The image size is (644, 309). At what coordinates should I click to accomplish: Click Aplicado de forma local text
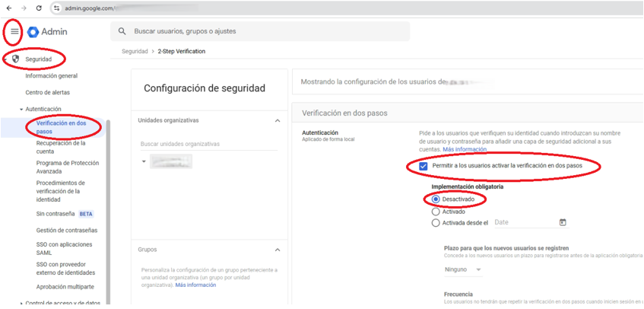(x=328, y=139)
